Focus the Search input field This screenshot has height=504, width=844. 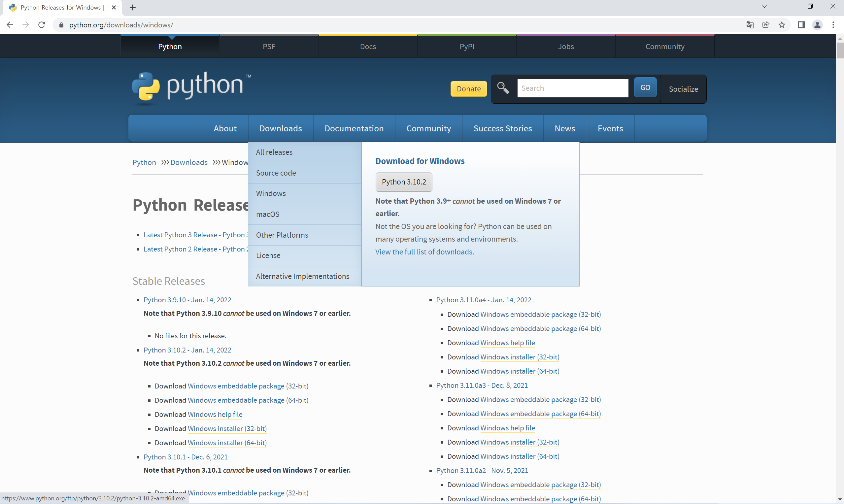click(x=573, y=88)
